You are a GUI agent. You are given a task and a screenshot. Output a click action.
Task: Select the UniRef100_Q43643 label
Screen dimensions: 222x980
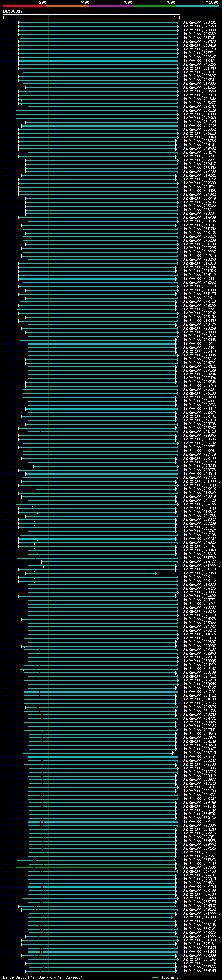[199, 474]
